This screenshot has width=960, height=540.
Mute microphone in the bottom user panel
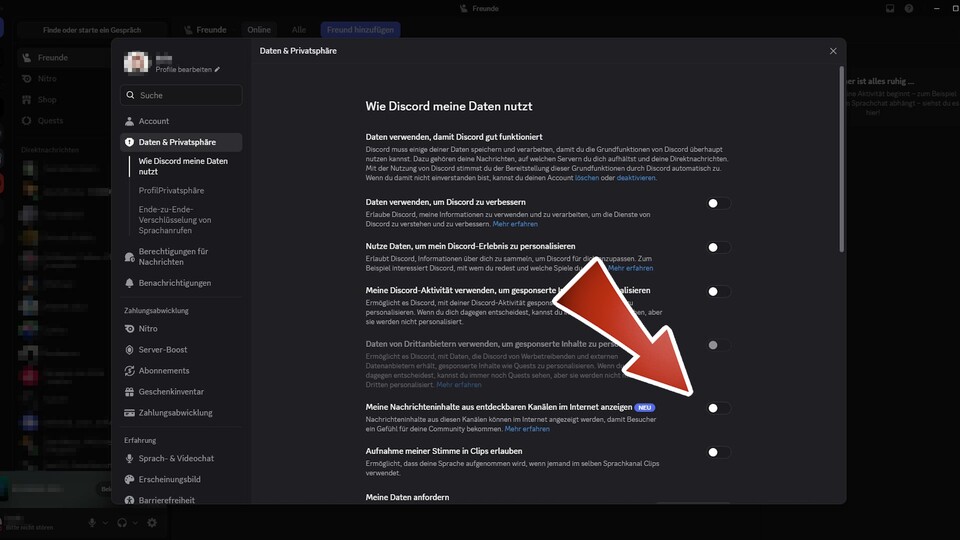pos(92,523)
